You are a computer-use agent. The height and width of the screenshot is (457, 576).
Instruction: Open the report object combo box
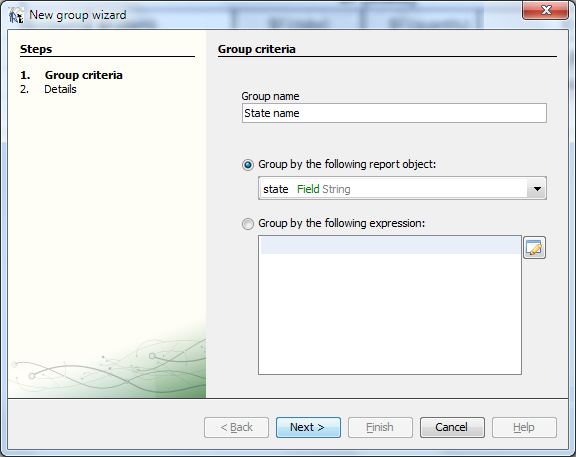(x=402, y=188)
